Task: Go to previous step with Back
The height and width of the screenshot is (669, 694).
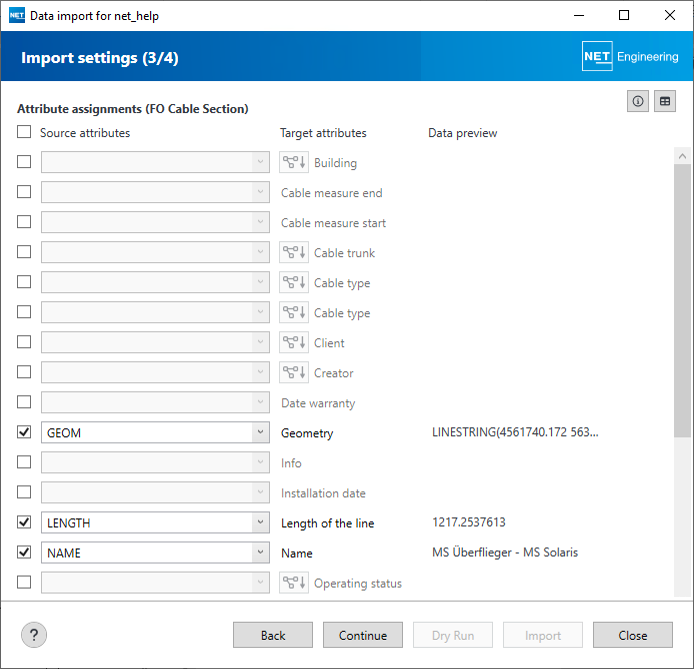Action: pyautogui.click(x=273, y=635)
